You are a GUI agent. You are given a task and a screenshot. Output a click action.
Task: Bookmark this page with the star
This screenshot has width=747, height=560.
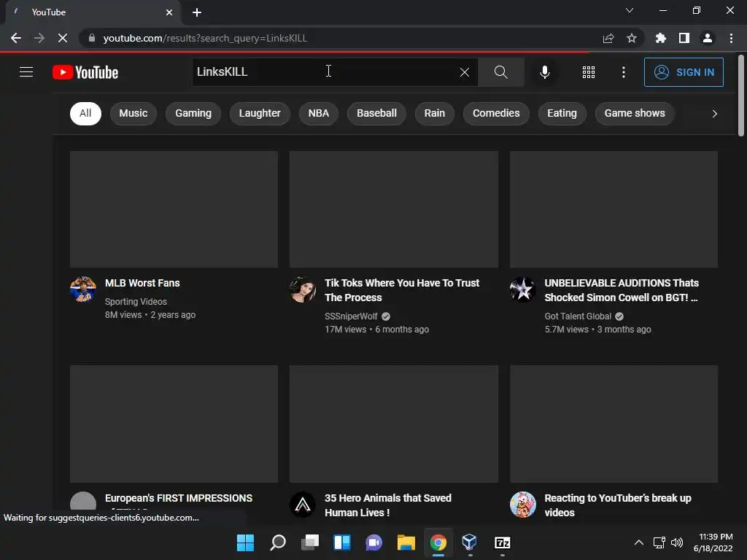[x=632, y=38]
